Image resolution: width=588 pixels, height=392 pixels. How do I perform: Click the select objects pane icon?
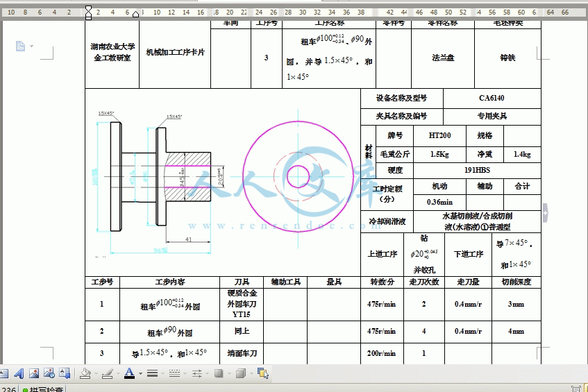point(263,373)
